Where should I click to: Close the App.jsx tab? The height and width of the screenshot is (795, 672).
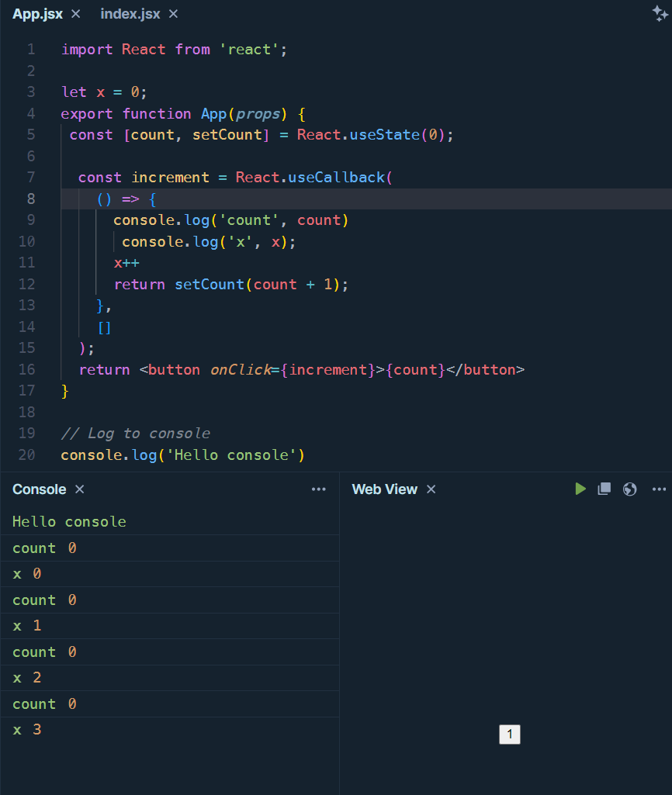75,14
